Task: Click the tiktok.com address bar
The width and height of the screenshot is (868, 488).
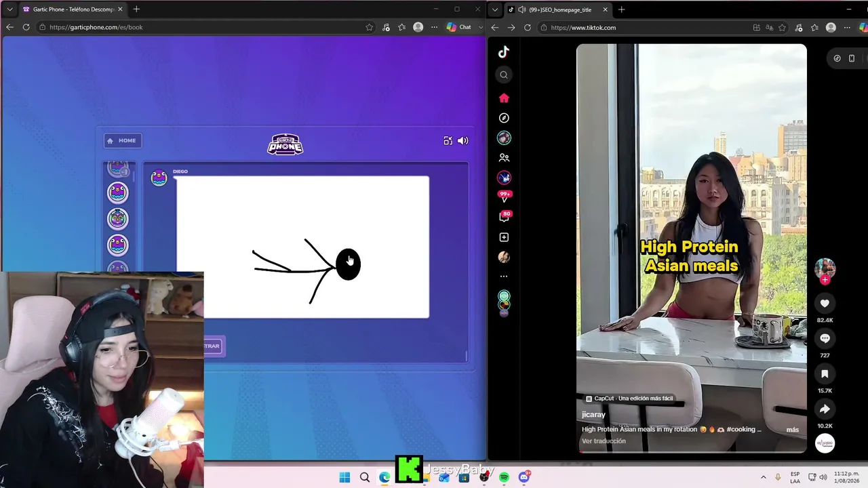Action: pos(644,28)
